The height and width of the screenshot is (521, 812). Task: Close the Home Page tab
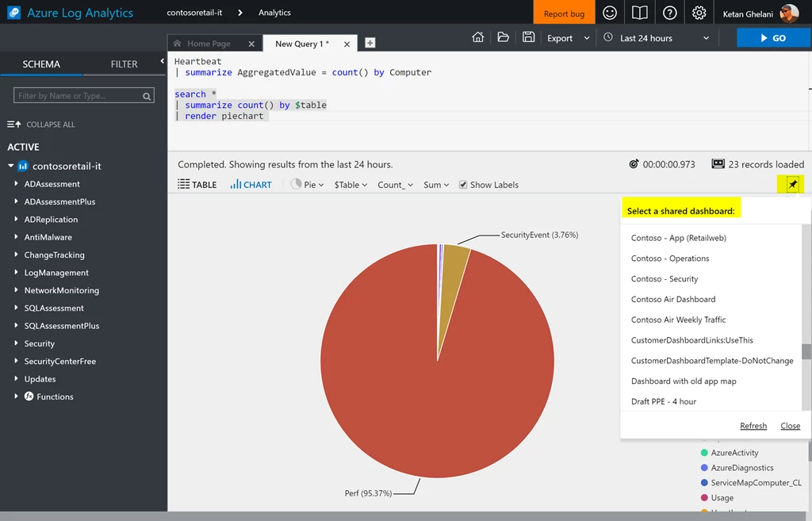click(251, 44)
